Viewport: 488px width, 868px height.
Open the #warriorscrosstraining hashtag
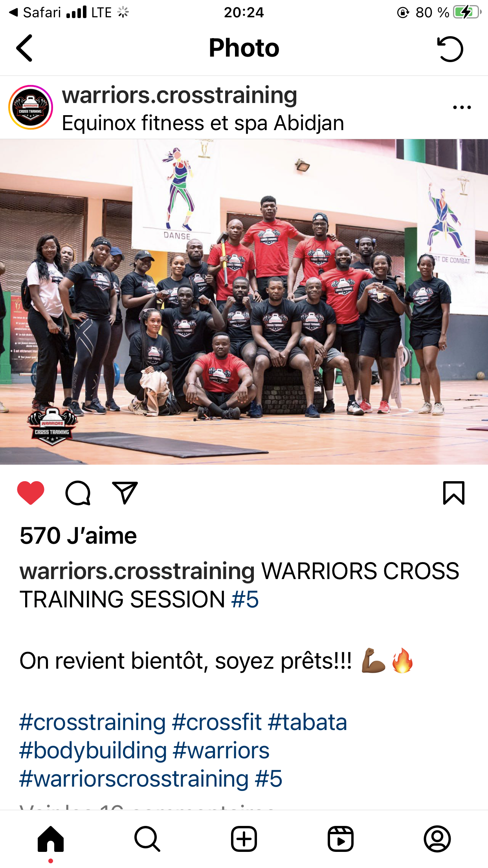tap(134, 779)
